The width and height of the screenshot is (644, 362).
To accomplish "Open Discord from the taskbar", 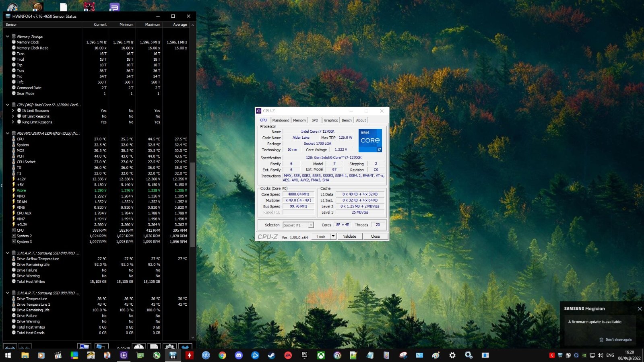I will coord(239,355).
